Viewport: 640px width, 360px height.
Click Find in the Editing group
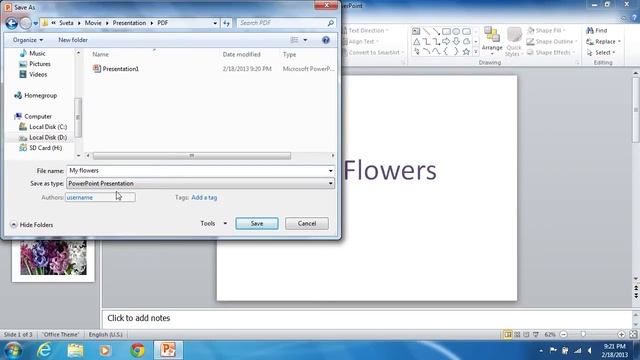(597, 31)
